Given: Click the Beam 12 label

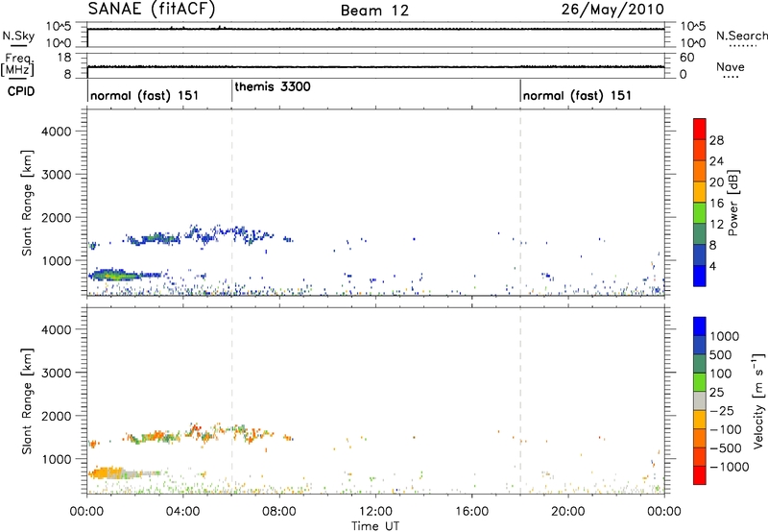Looking at the screenshot, I should 374,11.
